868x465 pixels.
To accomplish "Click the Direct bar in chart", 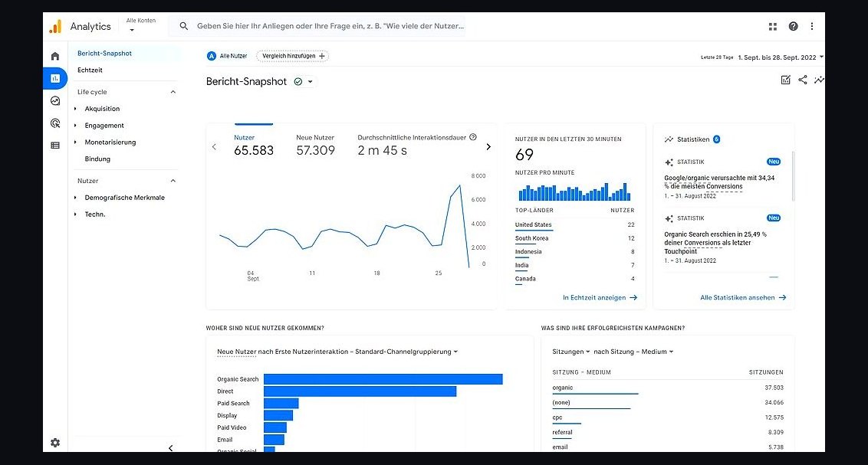I will [360, 391].
